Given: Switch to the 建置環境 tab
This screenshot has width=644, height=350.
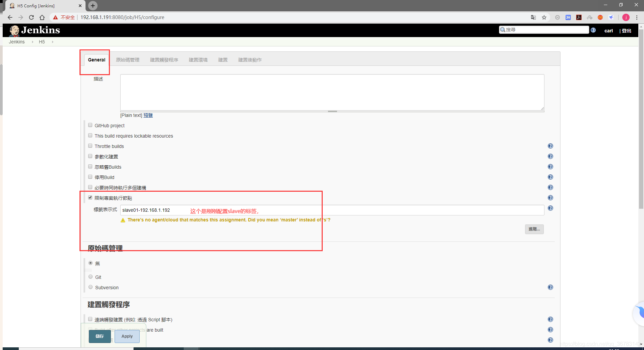Looking at the screenshot, I should [198, 60].
